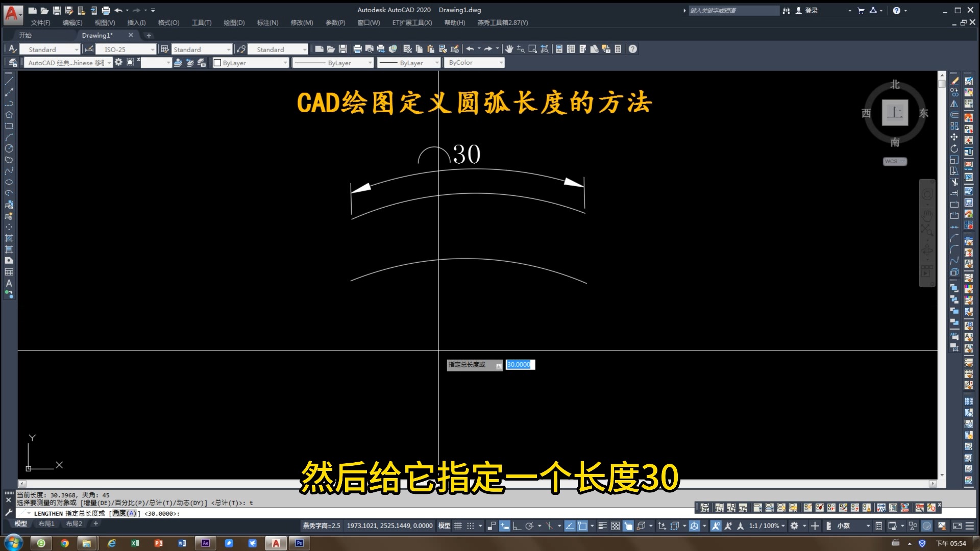The width and height of the screenshot is (980, 551).
Task: Select the Circle draw tool
Action: pos(9,148)
